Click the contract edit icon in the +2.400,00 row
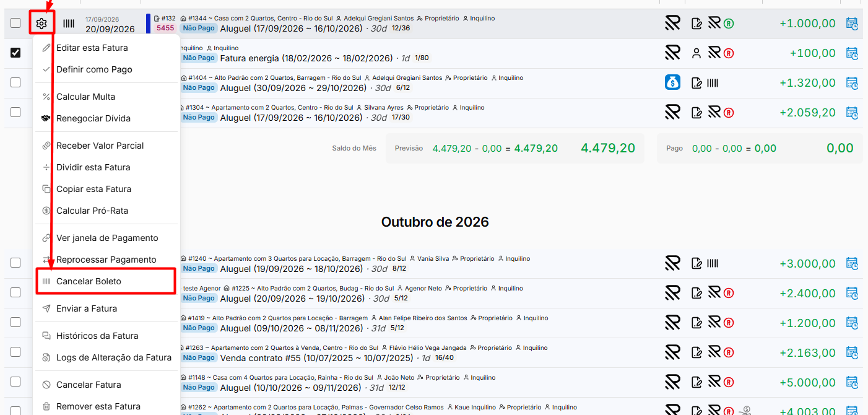868x415 pixels. click(697, 293)
